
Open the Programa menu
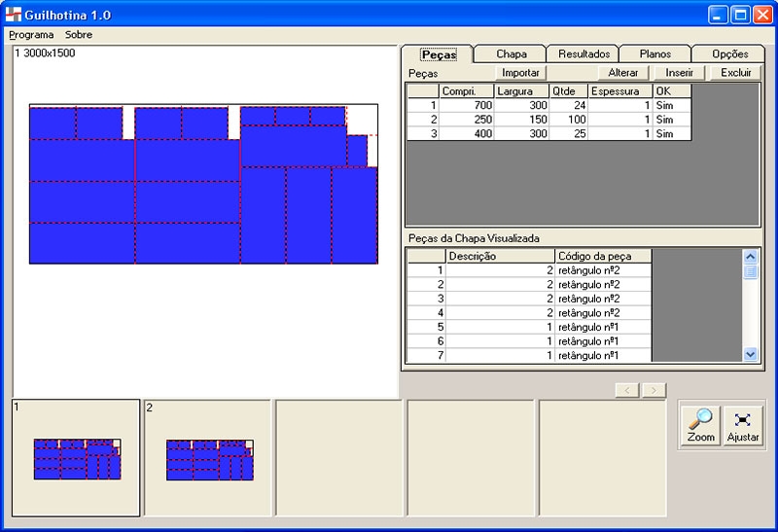point(31,34)
